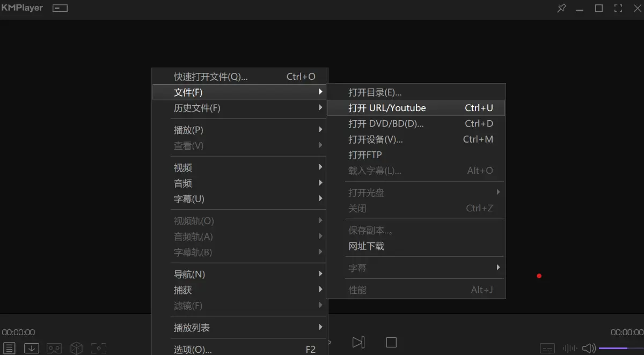Enable VR/360 viewing mode icon
This screenshot has width=644, height=355.
pos(54,348)
